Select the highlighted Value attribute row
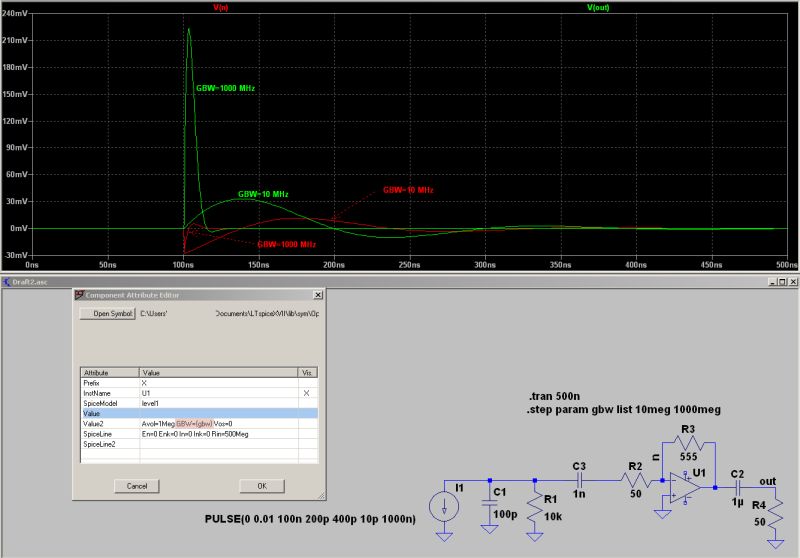The image size is (800, 558). point(199,414)
